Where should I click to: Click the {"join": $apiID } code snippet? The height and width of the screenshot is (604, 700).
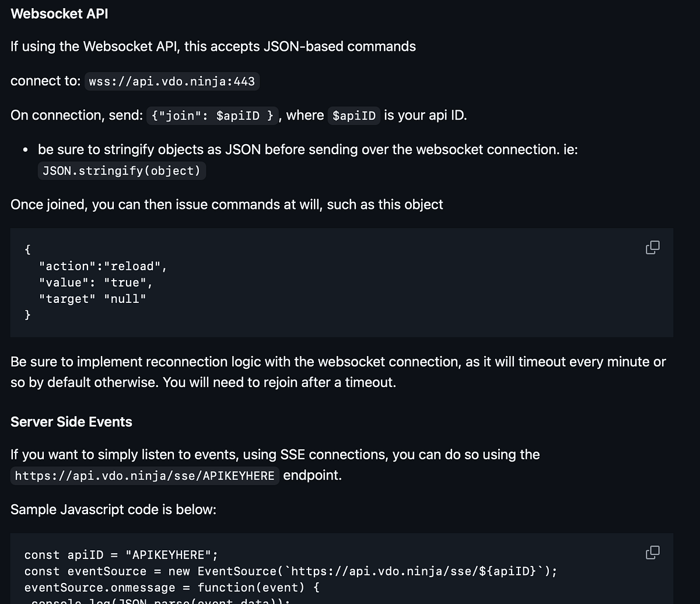click(x=212, y=116)
